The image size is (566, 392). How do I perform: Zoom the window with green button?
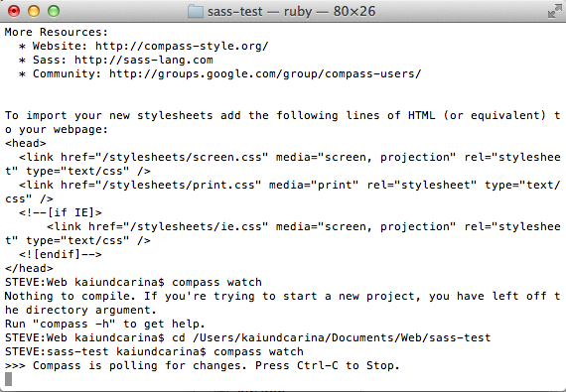(54, 11)
